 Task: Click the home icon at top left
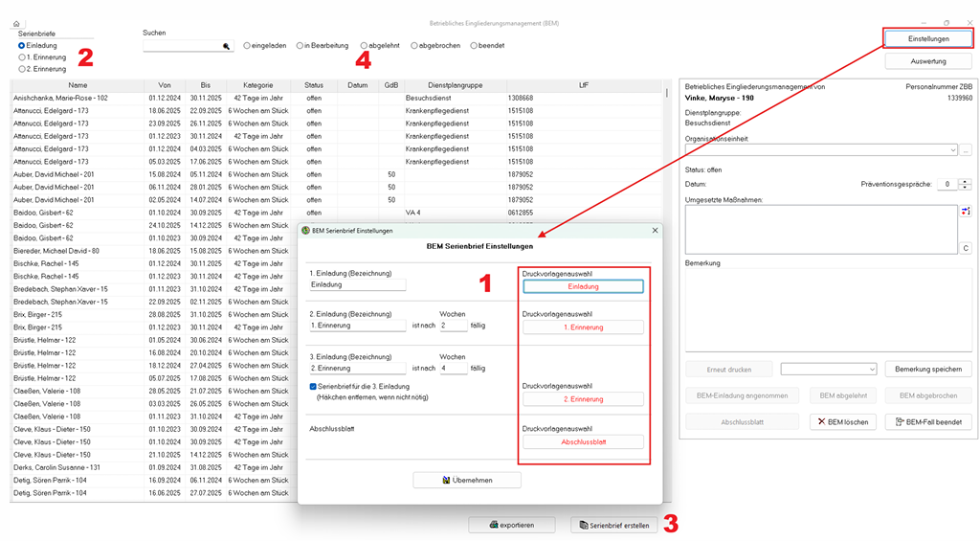click(x=16, y=24)
